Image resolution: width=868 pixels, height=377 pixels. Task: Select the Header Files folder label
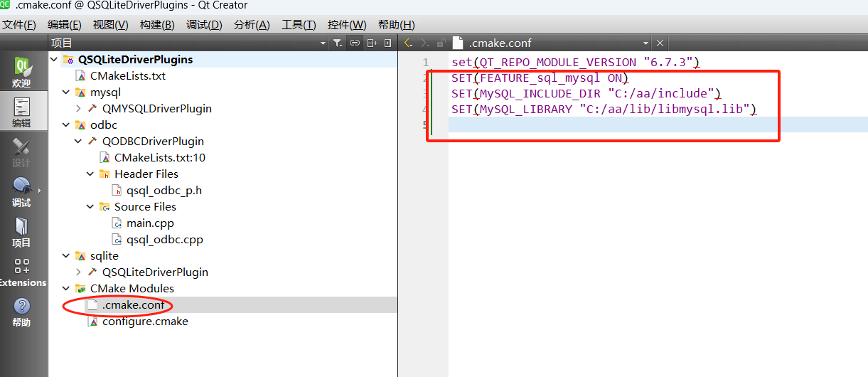click(146, 174)
